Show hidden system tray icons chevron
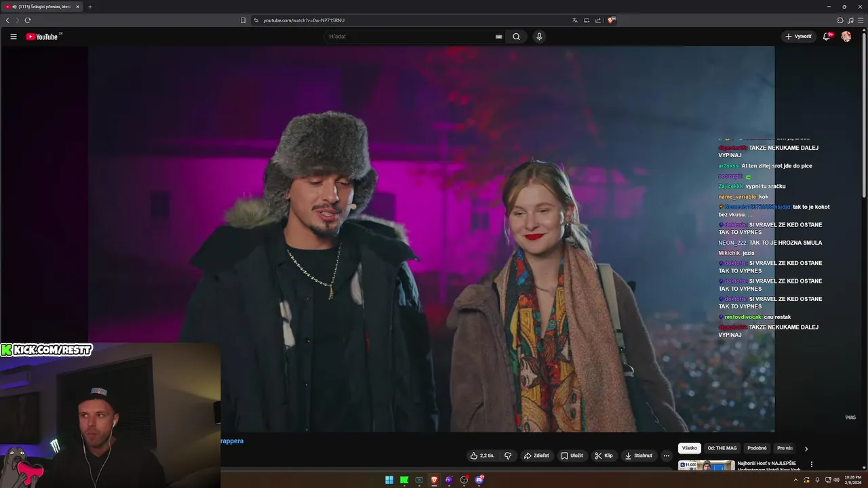This screenshot has width=868, height=488. click(x=795, y=480)
